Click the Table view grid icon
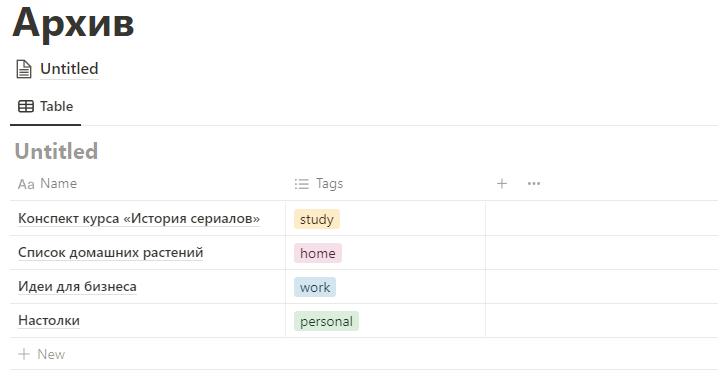 pos(26,106)
